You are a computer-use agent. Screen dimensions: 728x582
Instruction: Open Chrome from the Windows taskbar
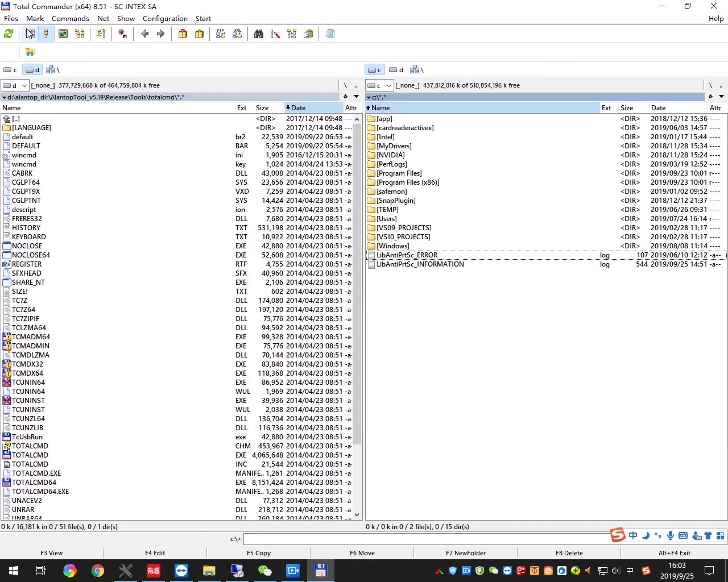98,571
